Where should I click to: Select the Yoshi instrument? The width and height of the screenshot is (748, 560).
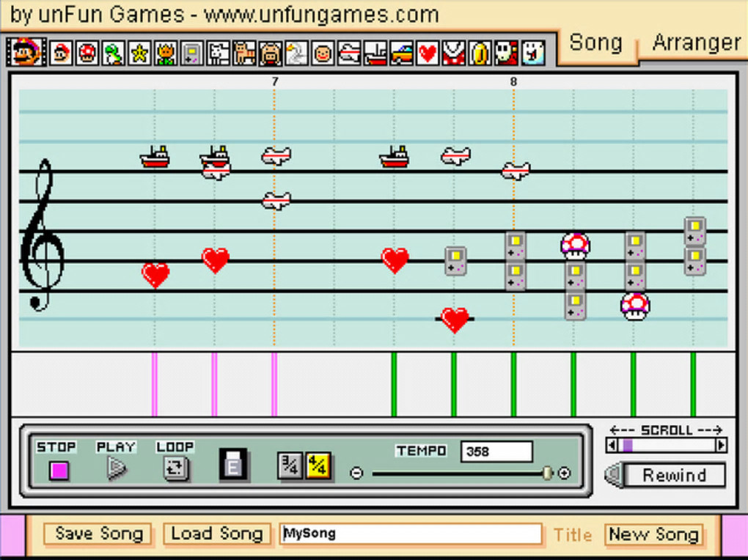click(113, 53)
